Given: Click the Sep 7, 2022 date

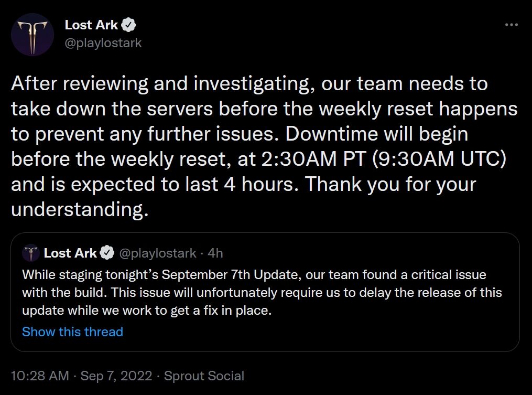Looking at the screenshot, I should point(116,376).
